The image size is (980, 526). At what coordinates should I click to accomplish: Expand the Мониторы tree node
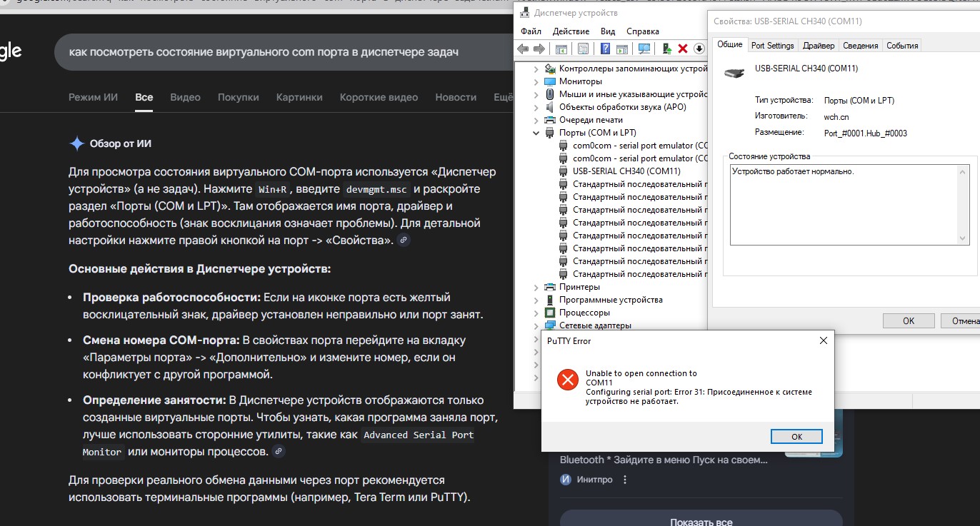tap(536, 81)
